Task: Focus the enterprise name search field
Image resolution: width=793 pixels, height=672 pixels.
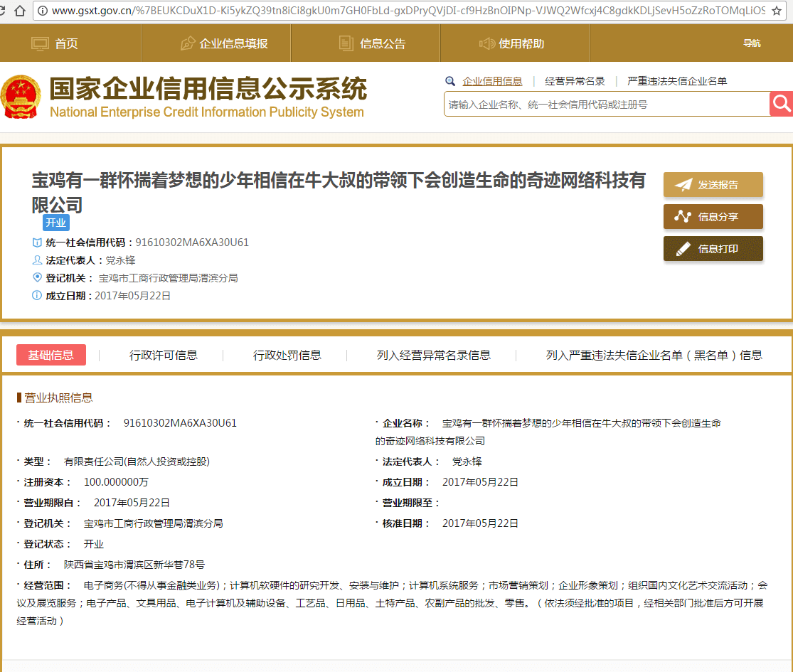Action: pos(607,104)
